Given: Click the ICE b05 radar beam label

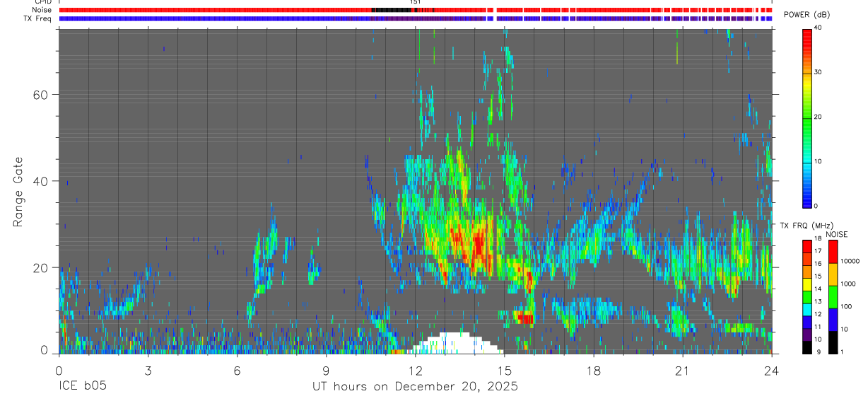Looking at the screenshot, I should point(83,387).
